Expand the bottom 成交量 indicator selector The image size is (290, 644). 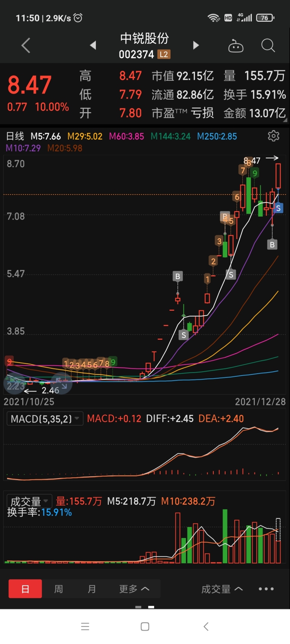tap(222, 589)
